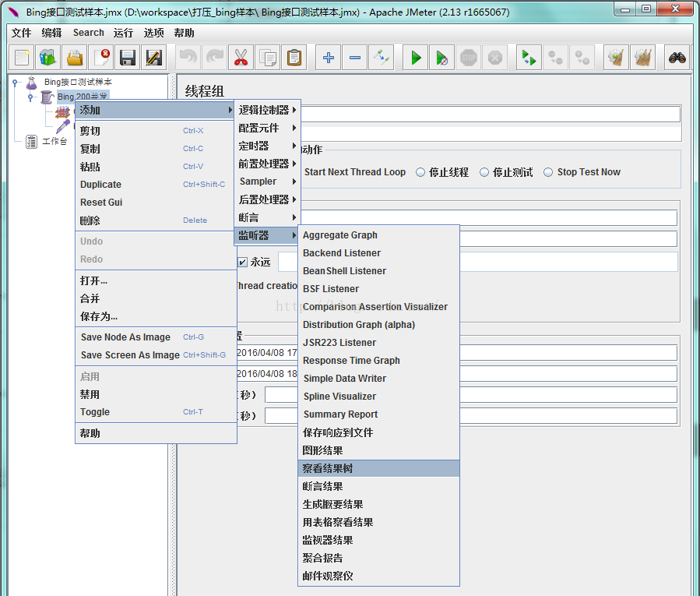The image size is (700, 596).
Task: Open the Search menu
Action: coord(89,33)
